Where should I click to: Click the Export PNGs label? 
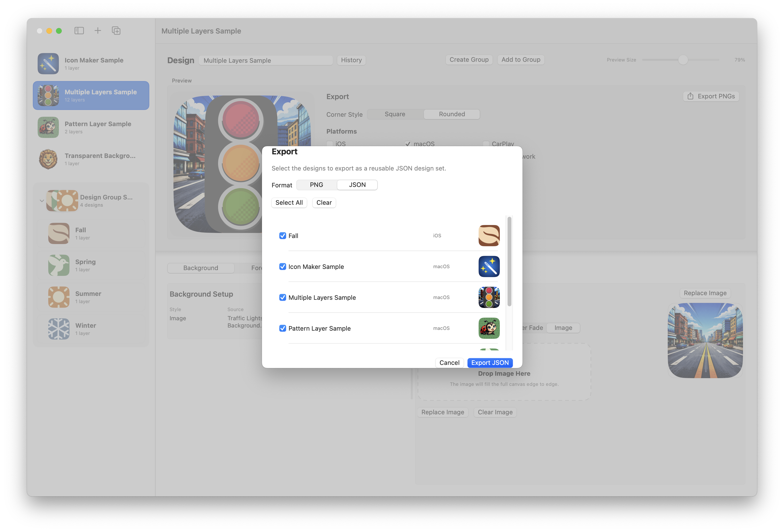coord(716,96)
